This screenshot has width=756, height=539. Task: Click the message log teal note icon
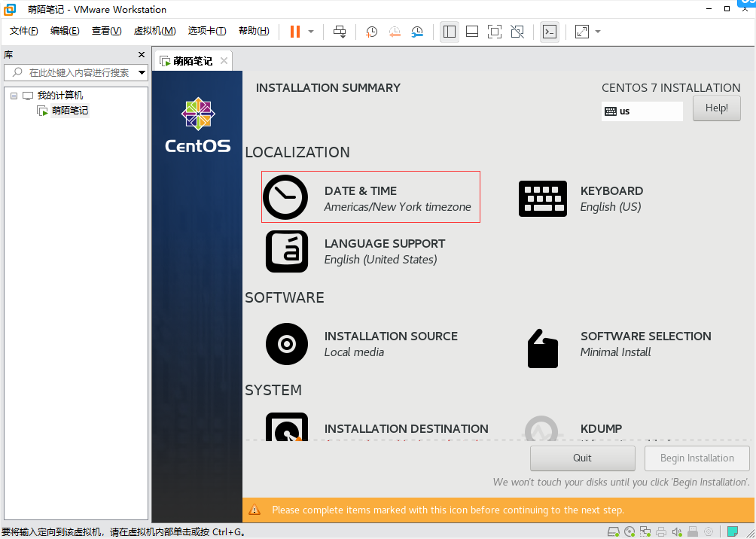pos(733,532)
